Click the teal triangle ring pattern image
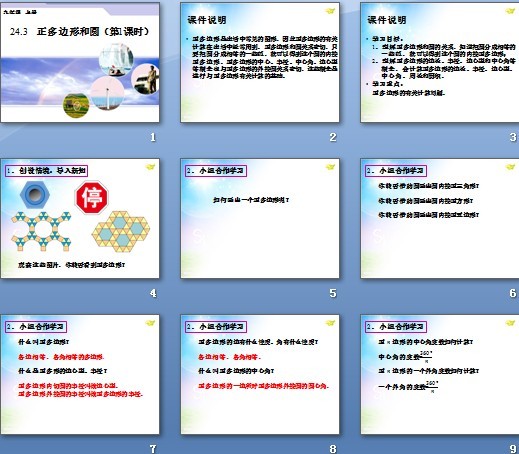This screenshot has width=519, height=454. click(x=41, y=231)
